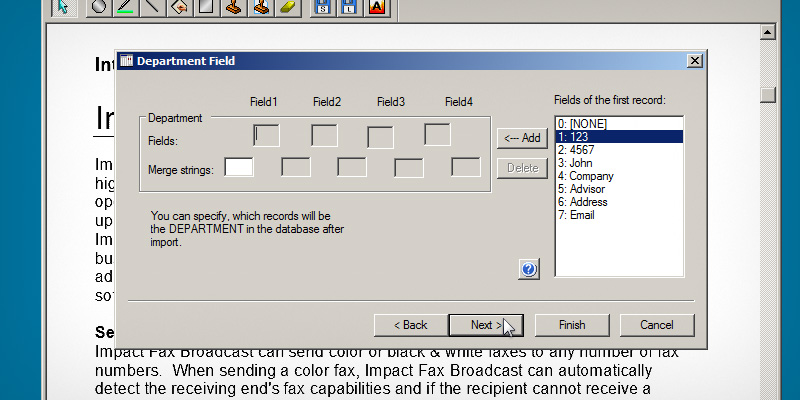Select '0: [NONE]' in the fields list
The width and height of the screenshot is (800, 400).
(582, 124)
